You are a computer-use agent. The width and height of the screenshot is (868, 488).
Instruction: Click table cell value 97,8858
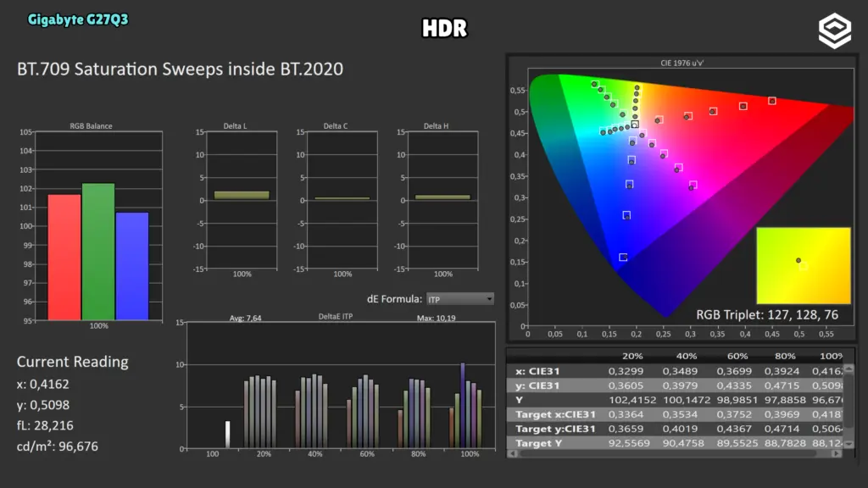785,400
